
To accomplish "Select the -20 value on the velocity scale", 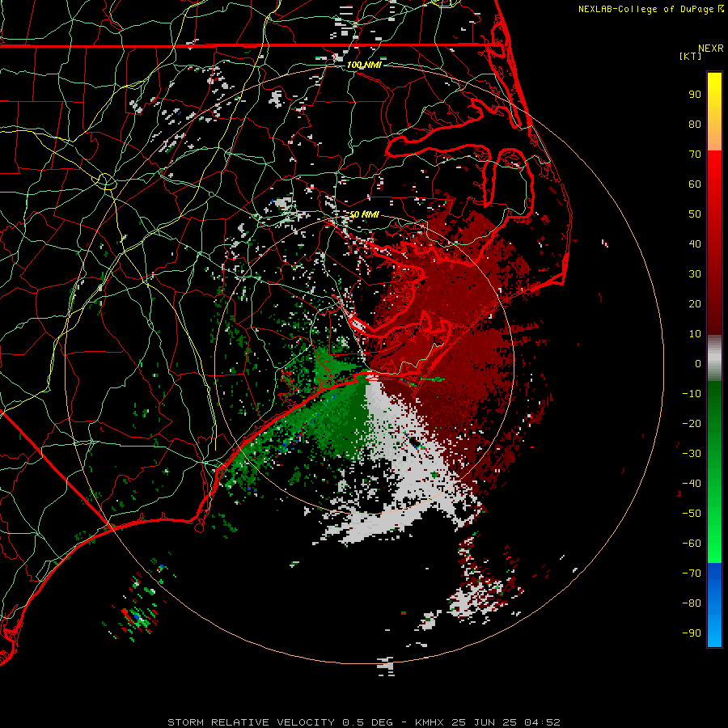I will pos(692,423).
